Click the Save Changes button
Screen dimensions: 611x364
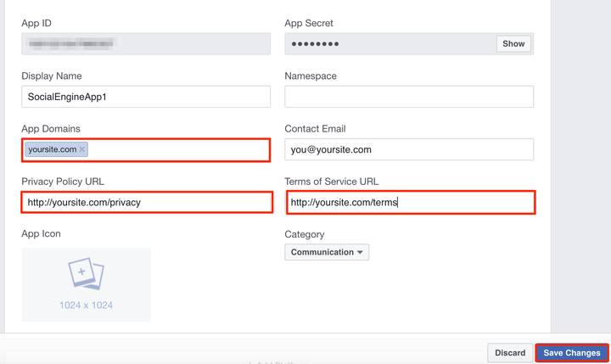pos(572,353)
